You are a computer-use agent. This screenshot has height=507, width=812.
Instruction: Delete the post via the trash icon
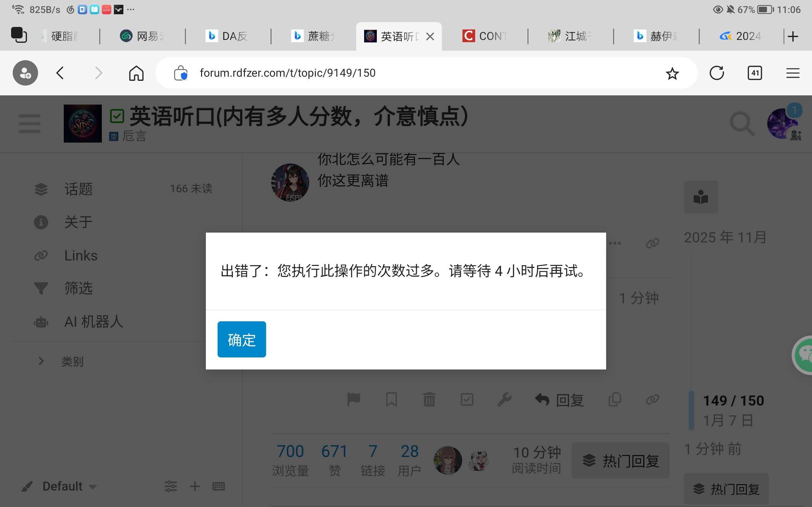429,399
